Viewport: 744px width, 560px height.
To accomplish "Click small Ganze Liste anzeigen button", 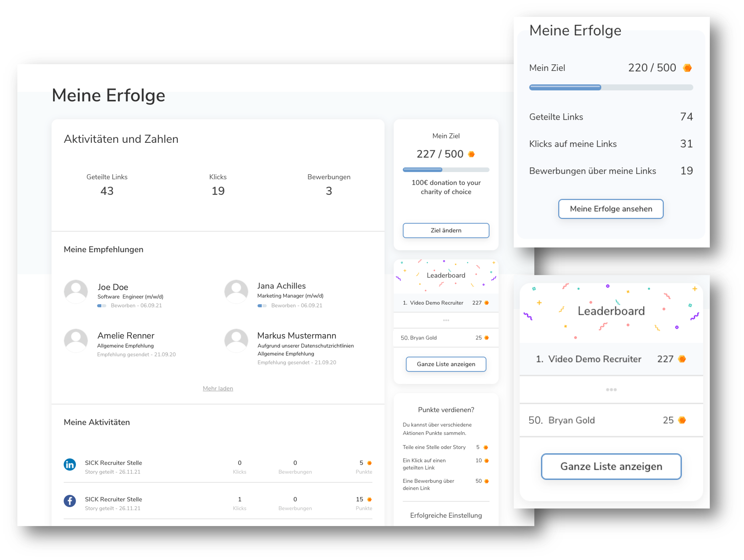I will (x=446, y=364).
